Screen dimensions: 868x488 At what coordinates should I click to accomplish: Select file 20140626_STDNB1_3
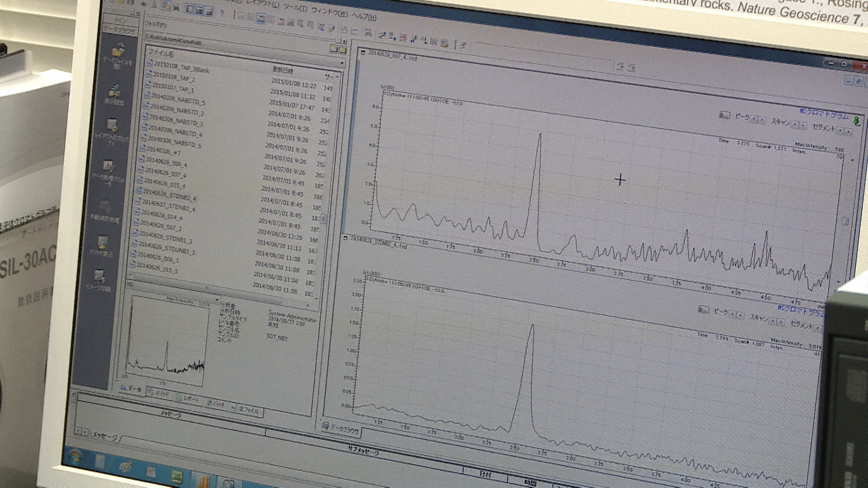click(161, 237)
